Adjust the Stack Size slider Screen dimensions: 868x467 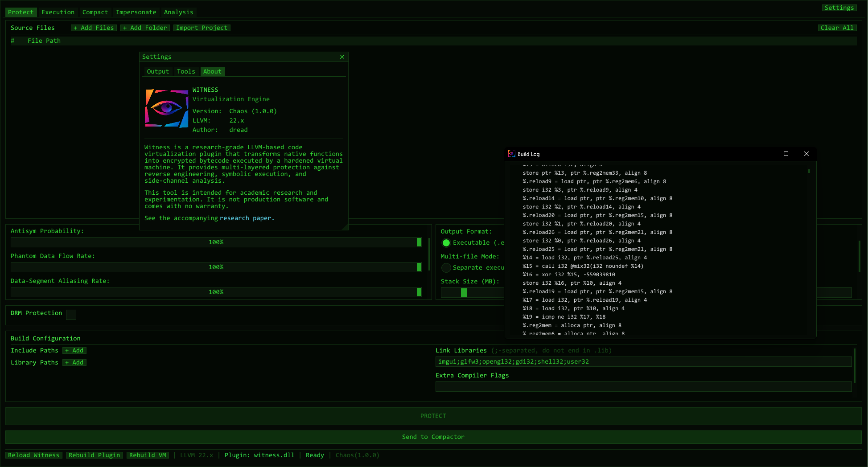coord(464,293)
